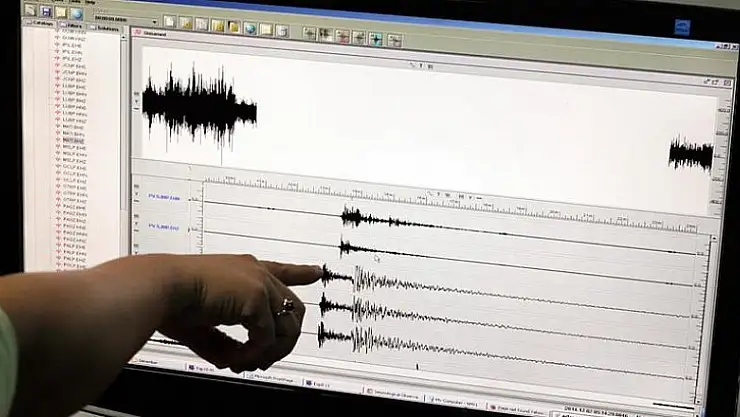Click the first icon in the top-left toolbar
Screen dimensions: 740x417
(x=30, y=10)
